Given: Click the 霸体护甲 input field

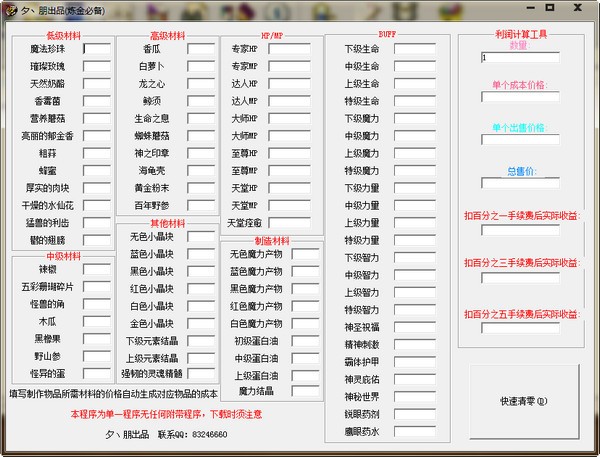Looking at the screenshot, I should pyautogui.click(x=415, y=362).
